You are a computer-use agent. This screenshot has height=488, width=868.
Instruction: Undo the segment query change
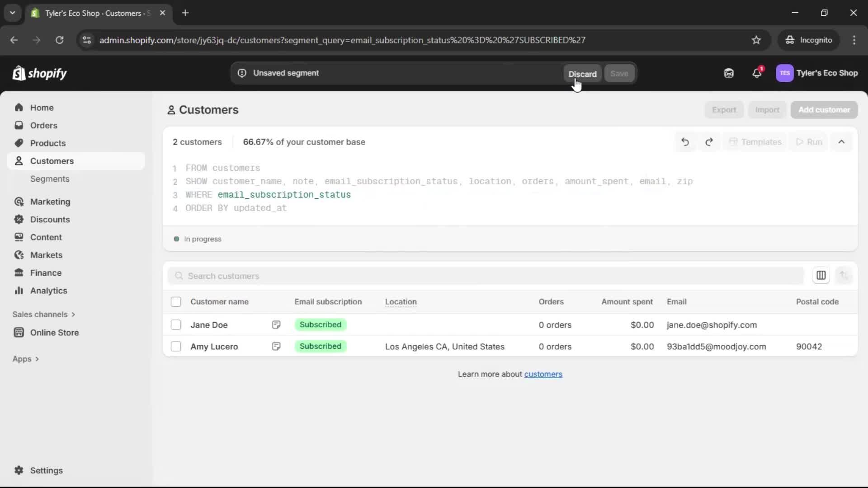coord(685,141)
